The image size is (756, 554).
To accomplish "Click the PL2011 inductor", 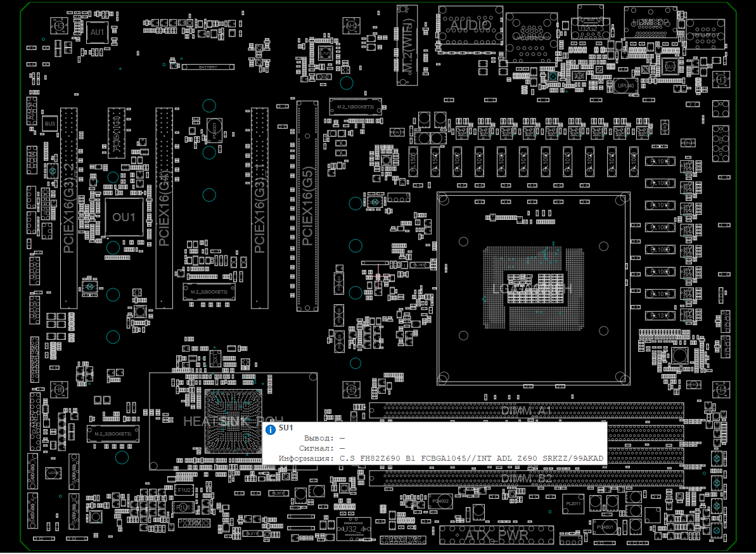I will pos(573,504).
